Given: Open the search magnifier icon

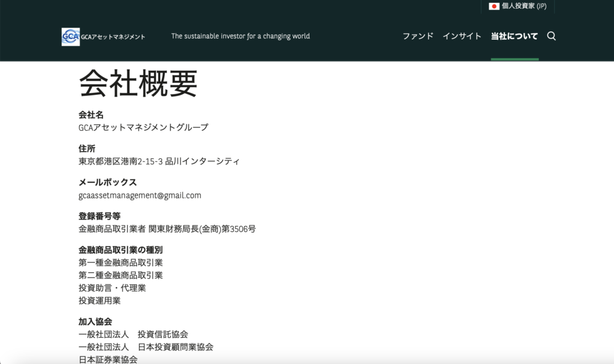Looking at the screenshot, I should pos(552,36).
